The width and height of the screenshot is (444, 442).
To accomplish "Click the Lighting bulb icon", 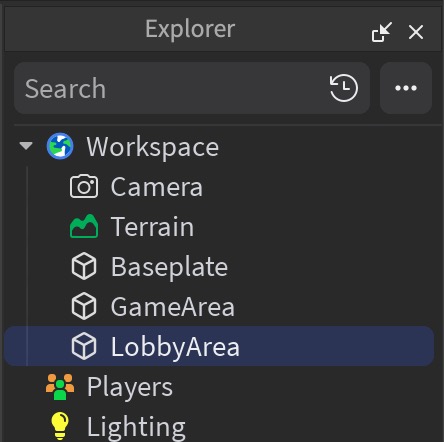I will [60, 426].
